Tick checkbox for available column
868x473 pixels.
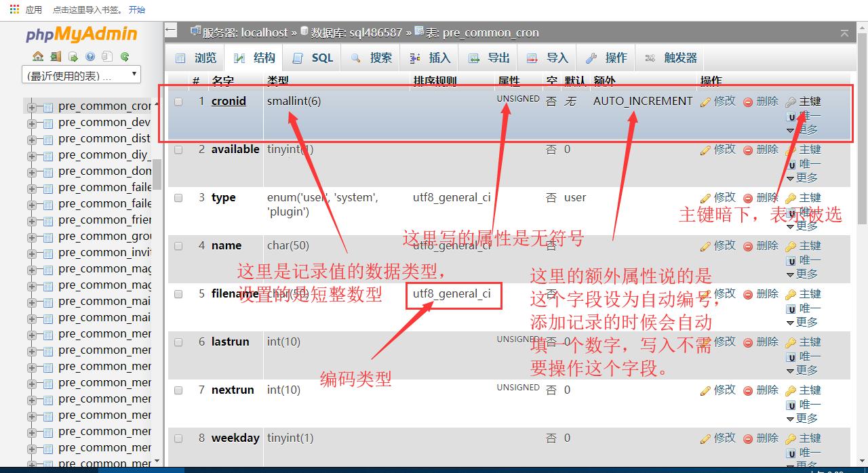[178, 150]
